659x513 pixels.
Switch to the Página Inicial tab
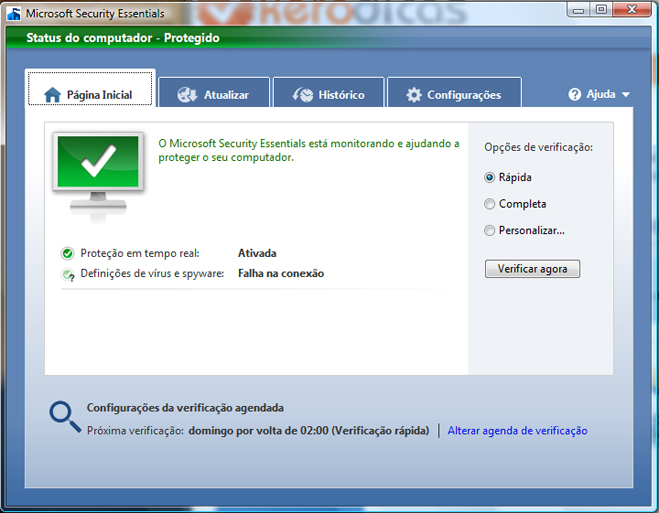tap(90, 89)
